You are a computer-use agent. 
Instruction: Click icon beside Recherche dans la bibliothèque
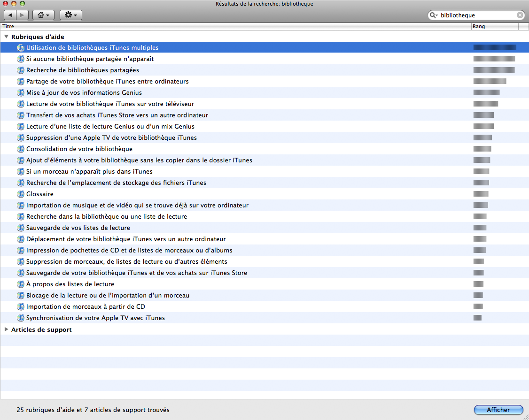(x=21, y=216)
